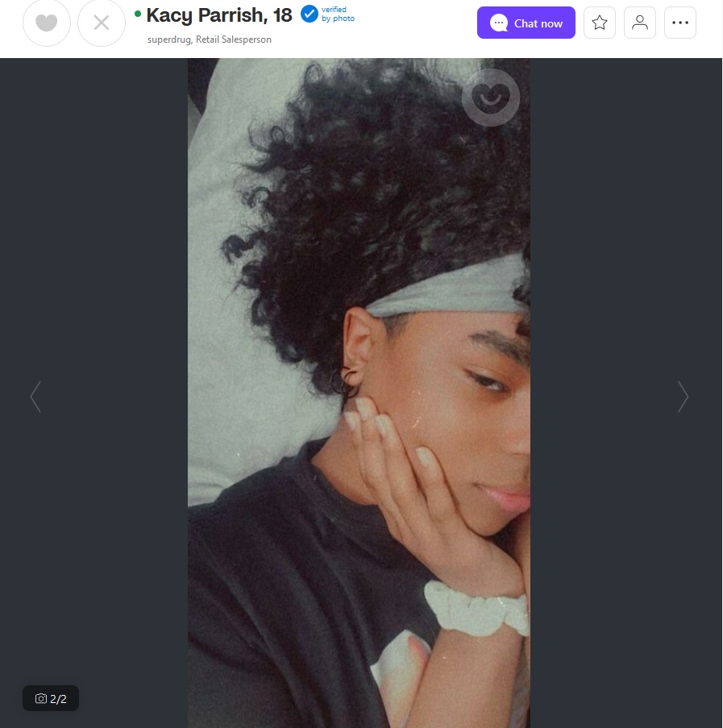Image resolution: width=723 pixels, height=728 pixels.
Task: Open the three-dots more options menu
Action: click(679, 23)
